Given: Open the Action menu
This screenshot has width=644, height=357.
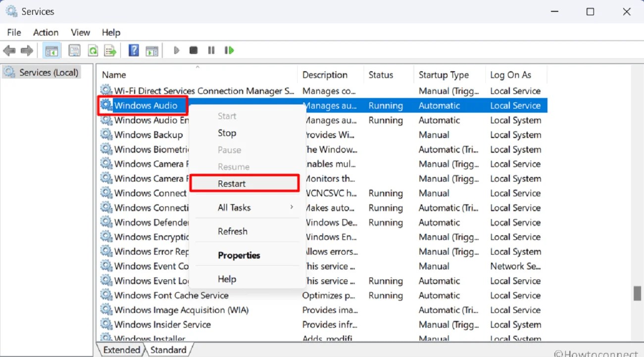Looking at the screenshot, I should pyautogui.click(x=45, y=32).
